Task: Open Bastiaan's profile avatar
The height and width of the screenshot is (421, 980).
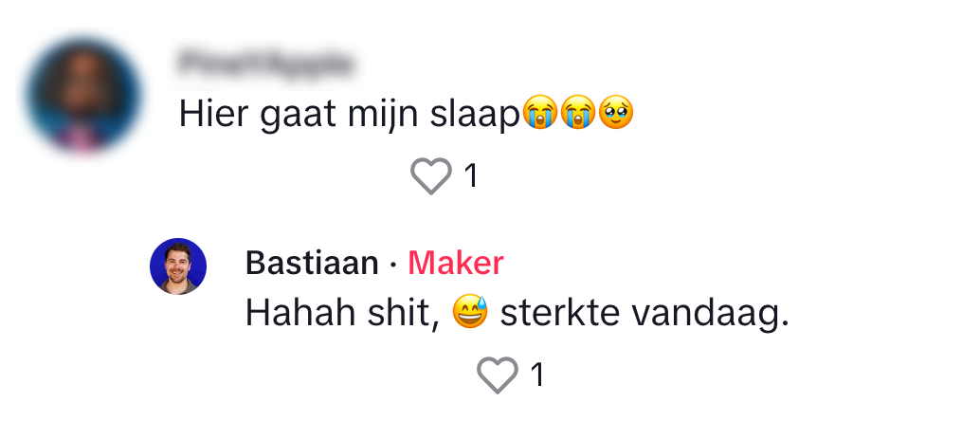Action: tap(178, 266)
